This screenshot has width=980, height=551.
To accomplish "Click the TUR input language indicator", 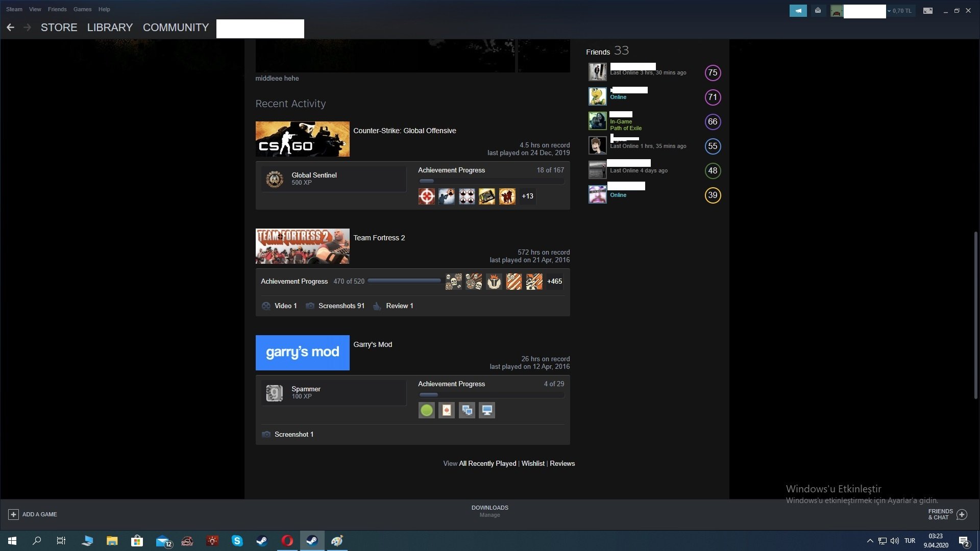I will [x=910, y=541].
